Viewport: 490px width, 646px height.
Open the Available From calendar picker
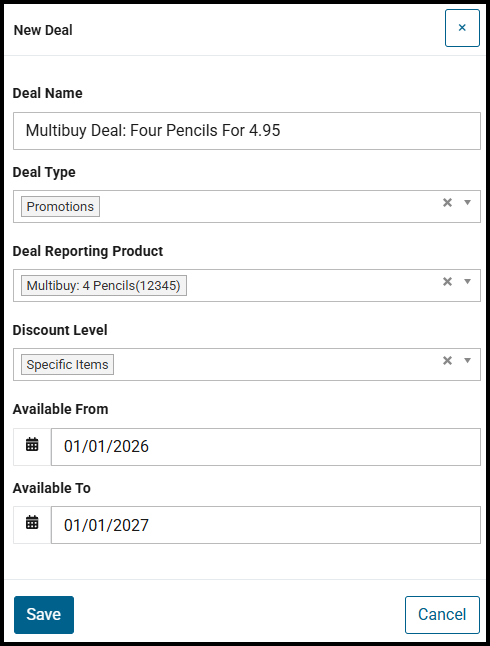coord(32,447)
